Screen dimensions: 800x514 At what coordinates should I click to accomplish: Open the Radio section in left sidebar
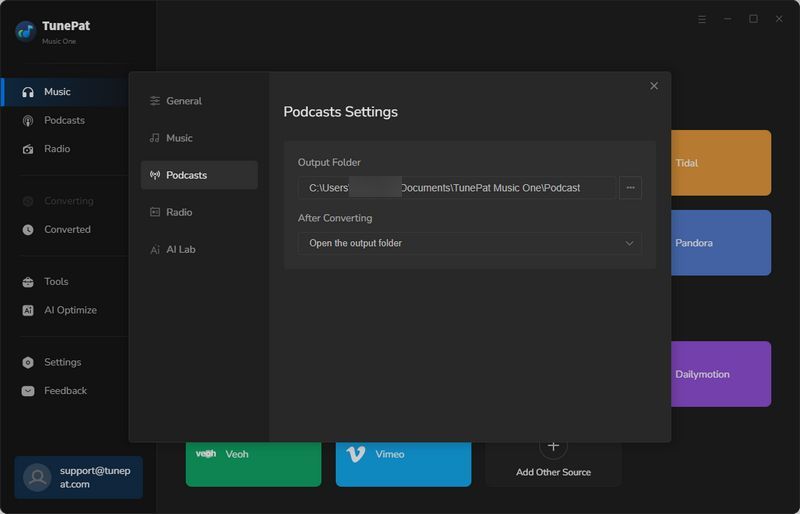[57, 149]
